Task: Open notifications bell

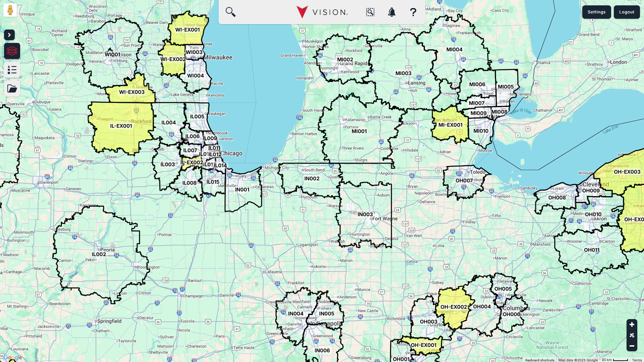Action: 391,12
